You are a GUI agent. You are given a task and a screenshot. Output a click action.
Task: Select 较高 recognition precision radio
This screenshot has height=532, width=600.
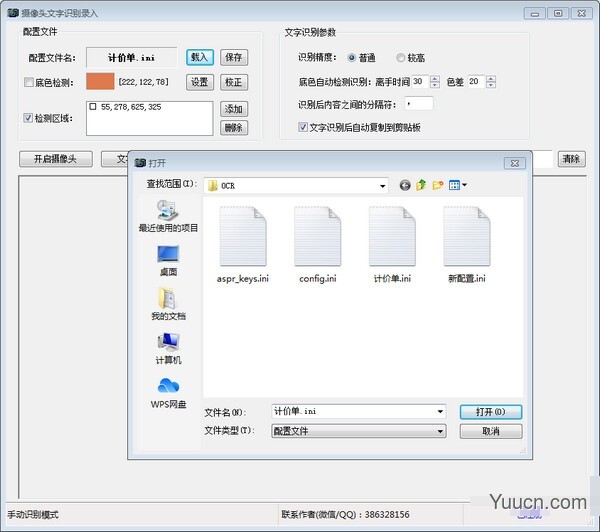[400, 58]
